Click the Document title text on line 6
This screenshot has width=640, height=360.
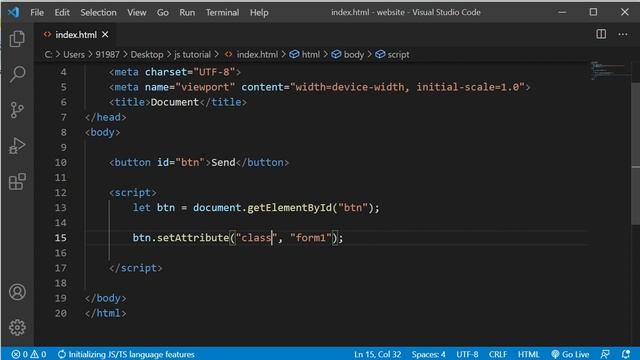175,102
